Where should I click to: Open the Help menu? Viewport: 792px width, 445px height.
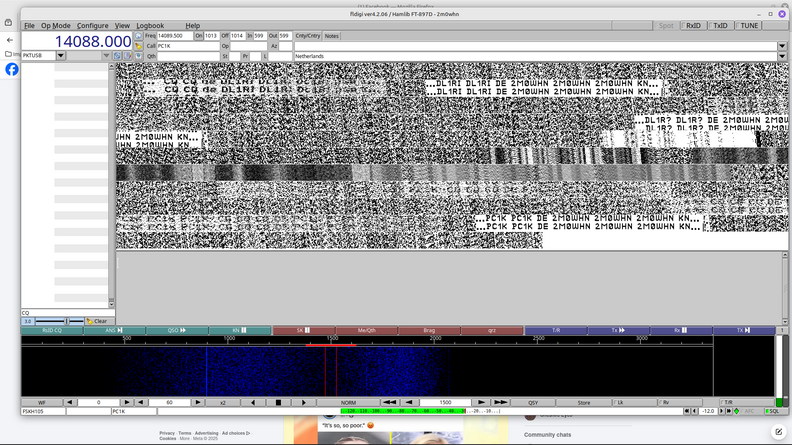coord(192,26)
